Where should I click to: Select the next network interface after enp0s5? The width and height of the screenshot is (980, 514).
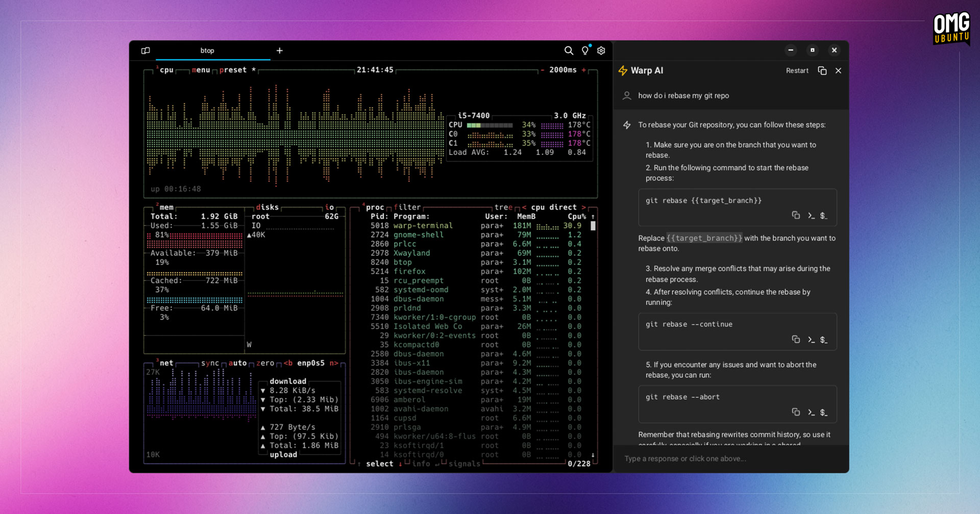334,363
